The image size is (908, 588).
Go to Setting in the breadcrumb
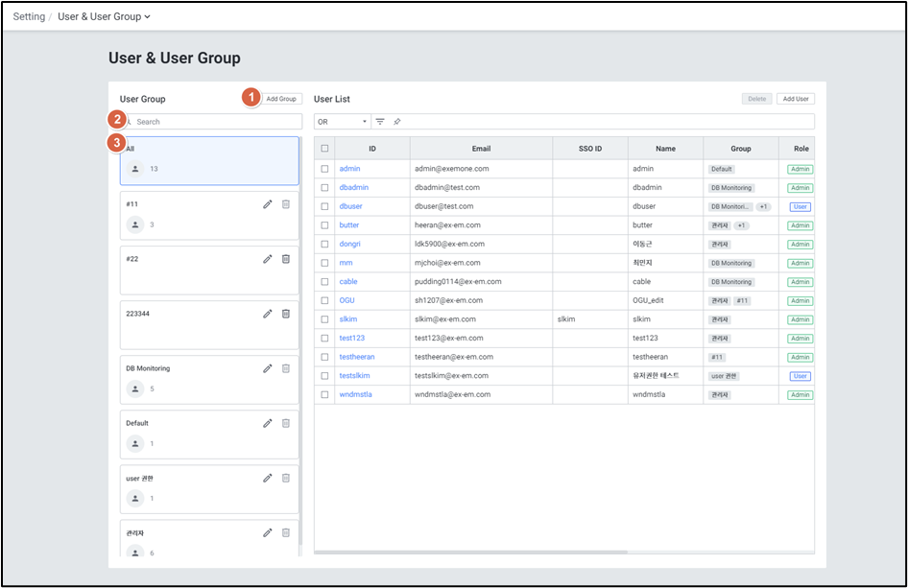tap(29, 16)
